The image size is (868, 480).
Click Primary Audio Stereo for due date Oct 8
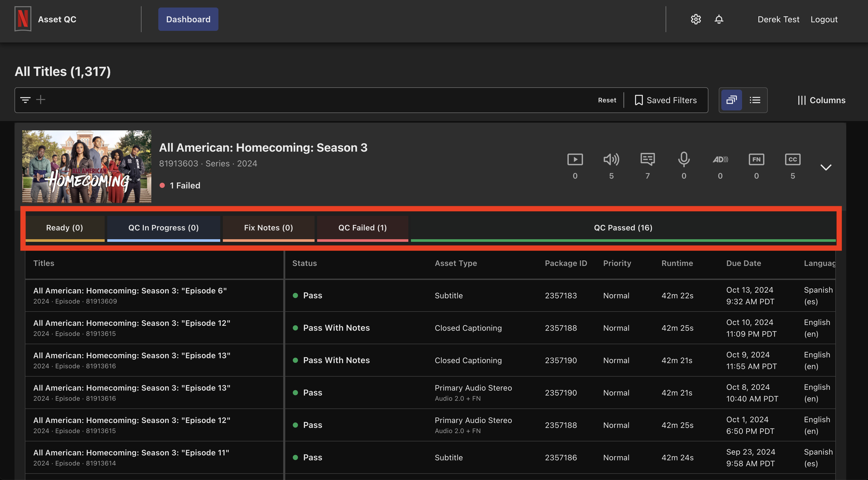pyautogui.click(x=473, y=388)
